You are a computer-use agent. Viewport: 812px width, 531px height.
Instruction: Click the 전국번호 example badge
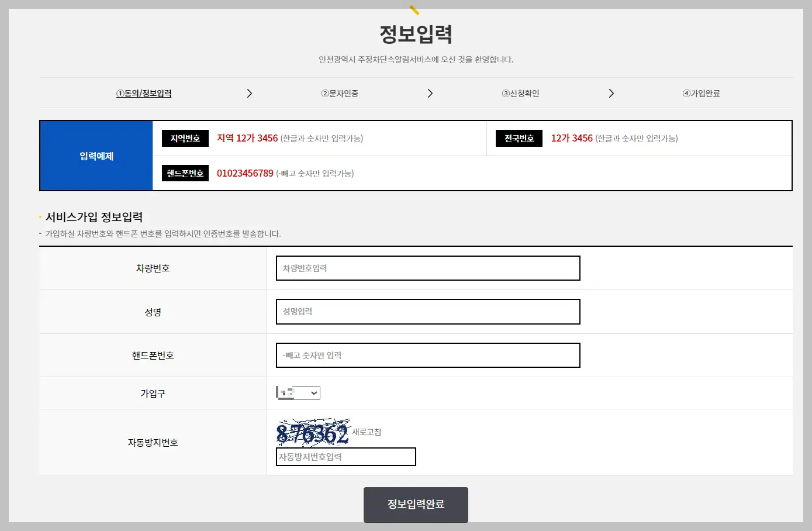coord(519,138)
